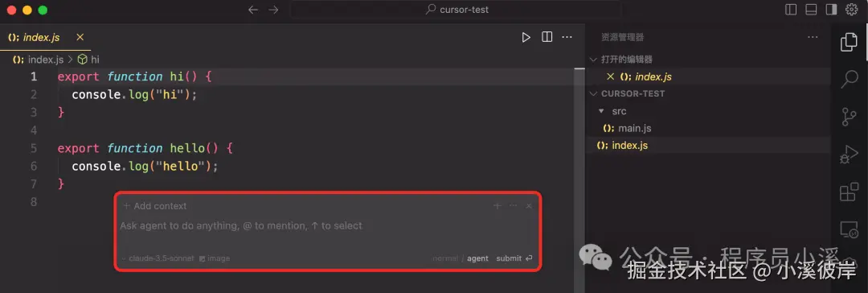Select the index.js editor tab

click(x=46, y=37)
